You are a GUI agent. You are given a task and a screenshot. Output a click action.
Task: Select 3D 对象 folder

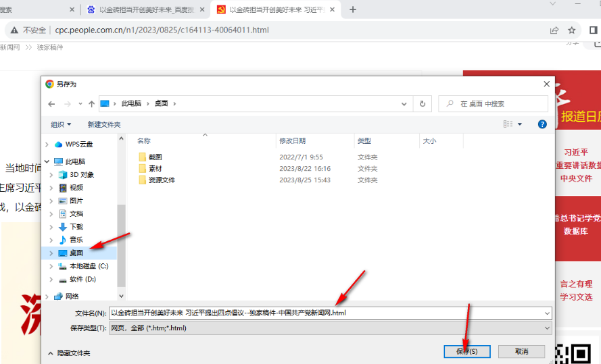pos(82,175)
